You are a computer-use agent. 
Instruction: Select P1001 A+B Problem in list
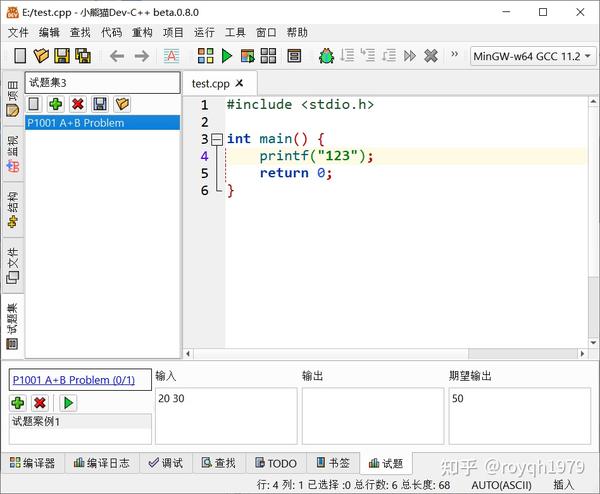point(103,123)
